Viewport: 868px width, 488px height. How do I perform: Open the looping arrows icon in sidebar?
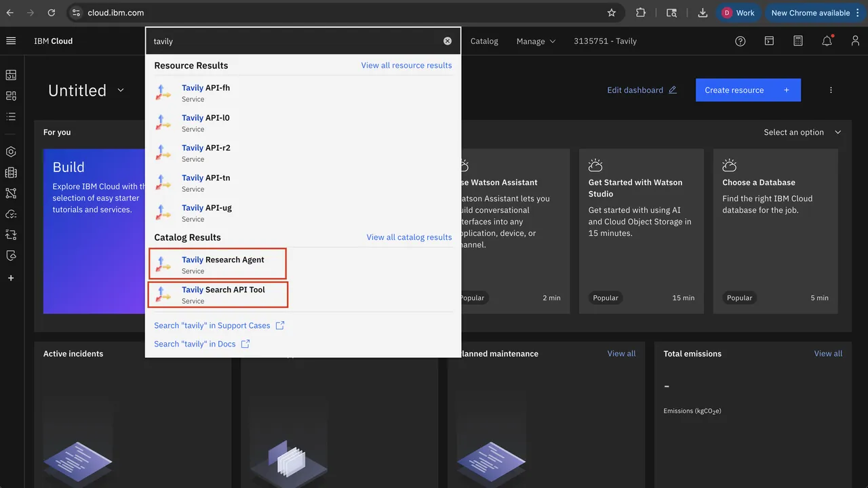coord(11,235)
